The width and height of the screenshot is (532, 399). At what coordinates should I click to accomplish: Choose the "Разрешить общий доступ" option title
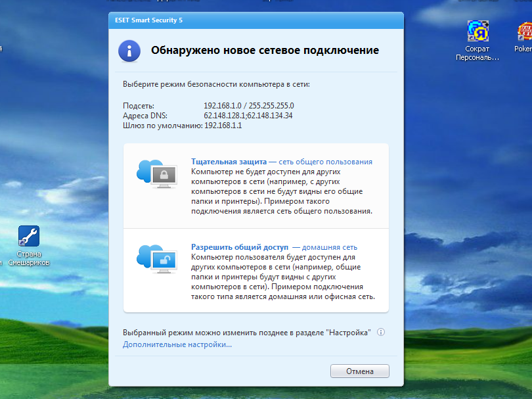240,247
